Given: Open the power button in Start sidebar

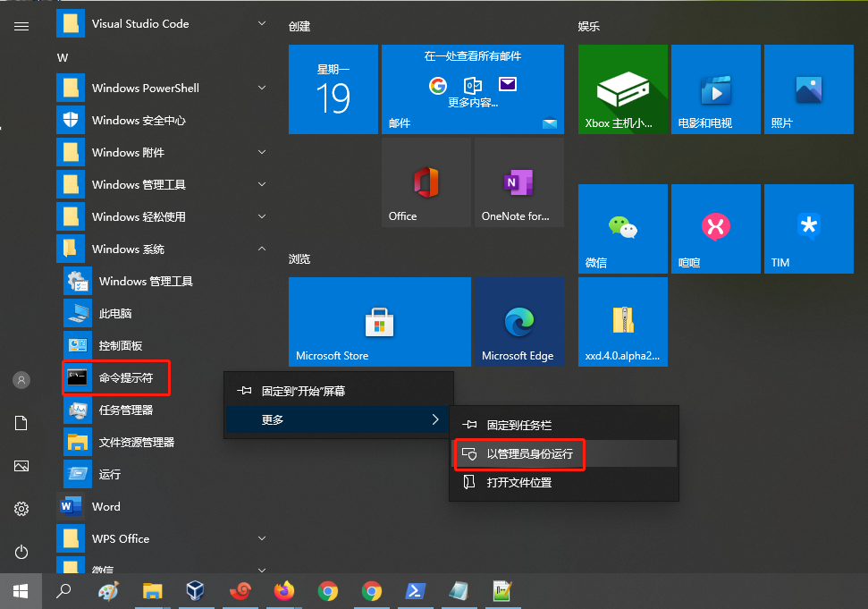Looking at the screenshot, I should [21, 552].
